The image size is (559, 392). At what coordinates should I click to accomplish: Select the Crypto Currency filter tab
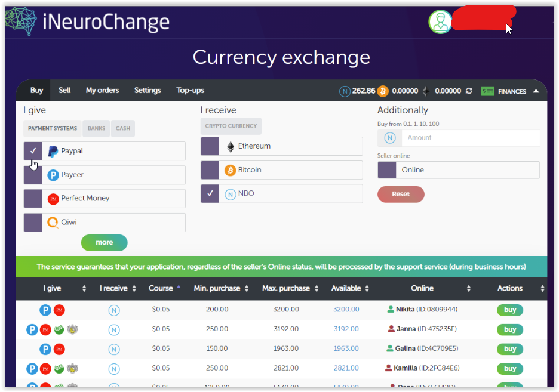coord(231,126)
